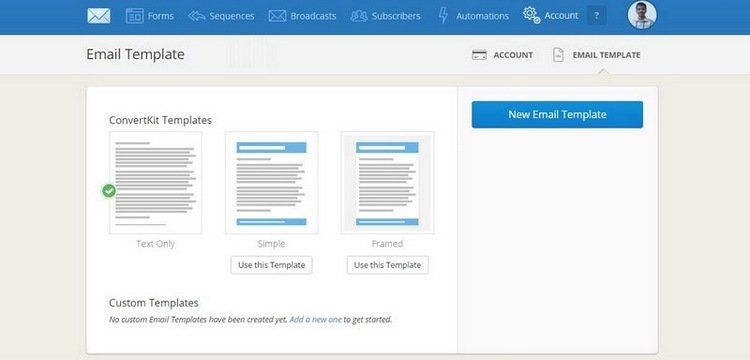This screenshot has height=360, width=750.
Task: Follow the 'Add a new one' link
Action: pyautogui.click(x=315, y=319)
